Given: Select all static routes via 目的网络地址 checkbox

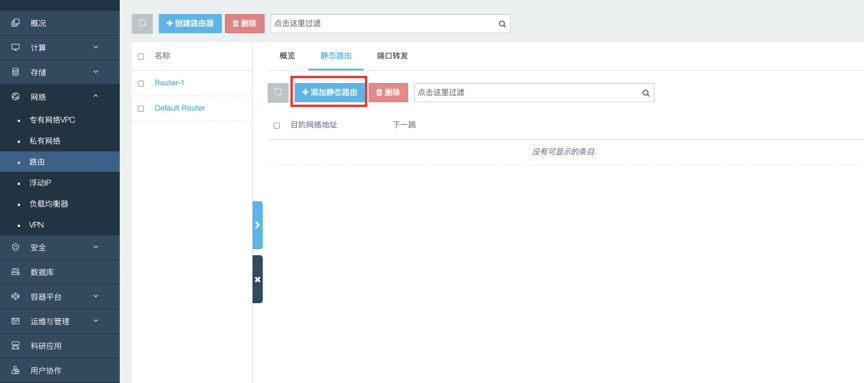Looking at the screenshot, I should tap(277, 126).
